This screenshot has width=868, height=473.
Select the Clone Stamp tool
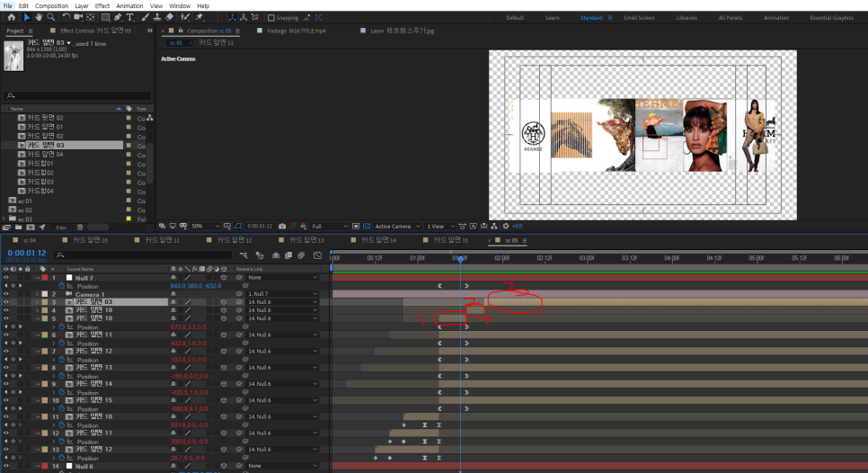coord(157,18)
